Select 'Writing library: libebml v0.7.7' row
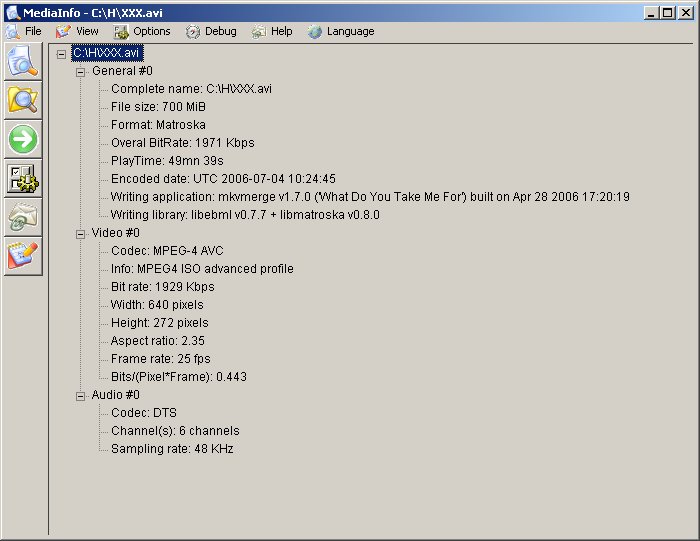The image size is (700, 541). 245,215
